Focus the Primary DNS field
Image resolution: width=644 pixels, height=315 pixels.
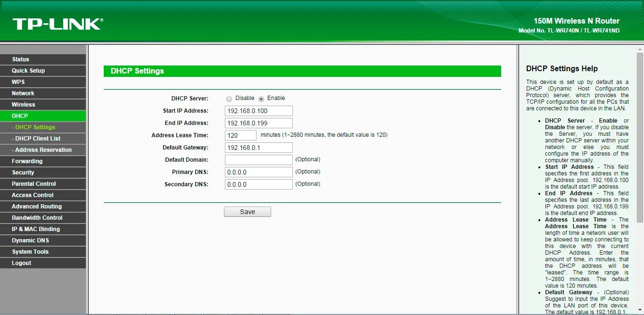coord(259,172)
